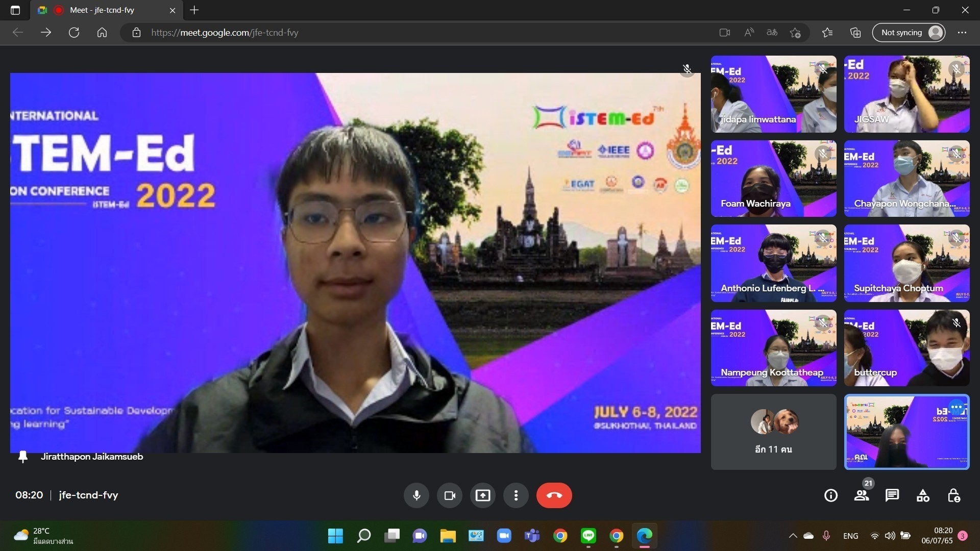Click the red Leave call button

(x=554, y=495)
